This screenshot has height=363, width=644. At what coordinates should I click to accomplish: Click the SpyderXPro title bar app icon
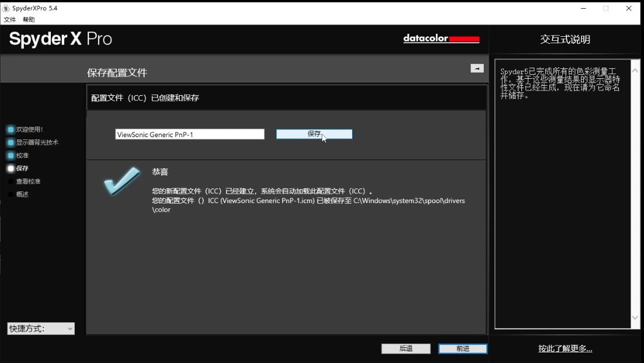(6, 8)
